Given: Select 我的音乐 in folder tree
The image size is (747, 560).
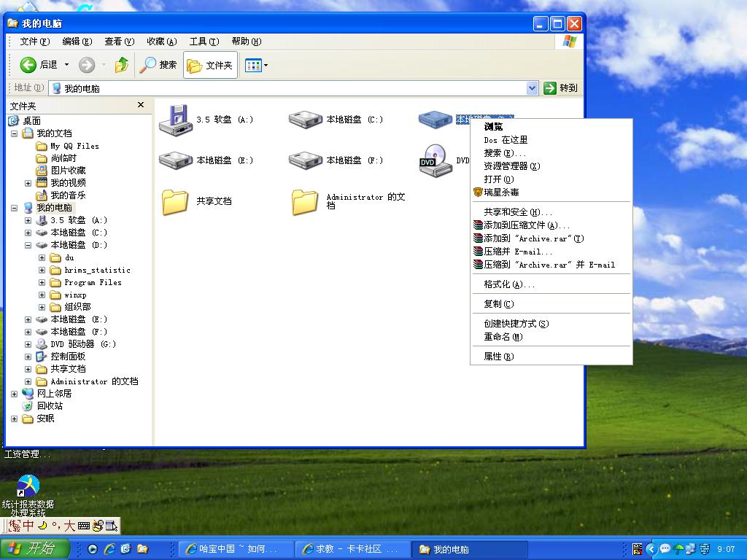Looking at the screenshot, I should 68,195.
